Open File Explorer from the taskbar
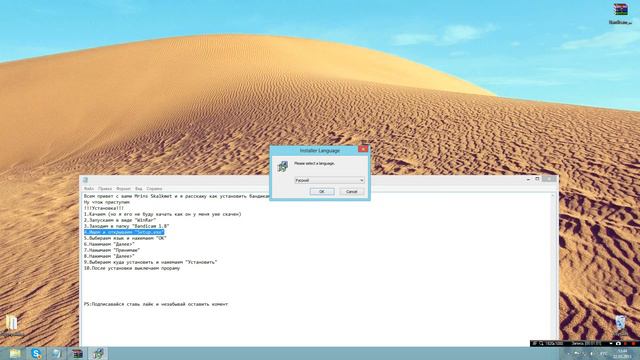The height and width of the screenshot is (360, 640). click(15, 353)
